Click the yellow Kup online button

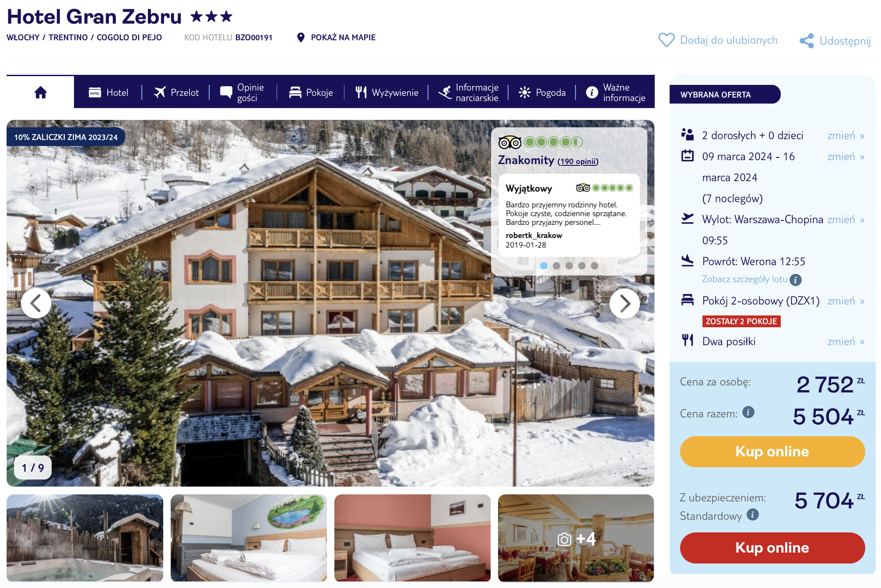point(772,451)
